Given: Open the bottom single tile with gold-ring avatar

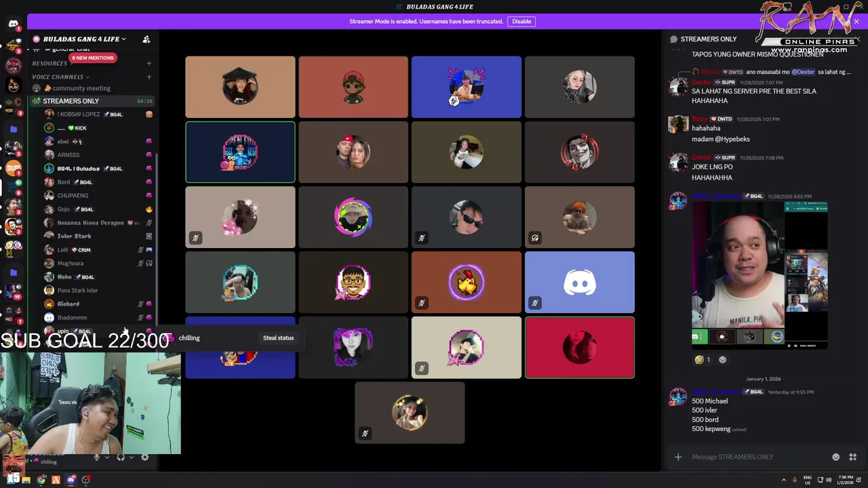Looking at the screenshot, I should tap(410, 412).
